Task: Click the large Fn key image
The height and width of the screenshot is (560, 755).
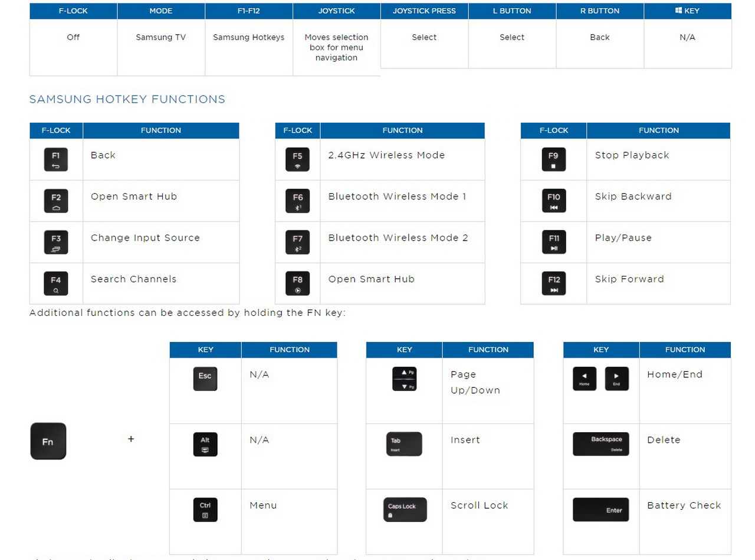Action: coord(48,441)
